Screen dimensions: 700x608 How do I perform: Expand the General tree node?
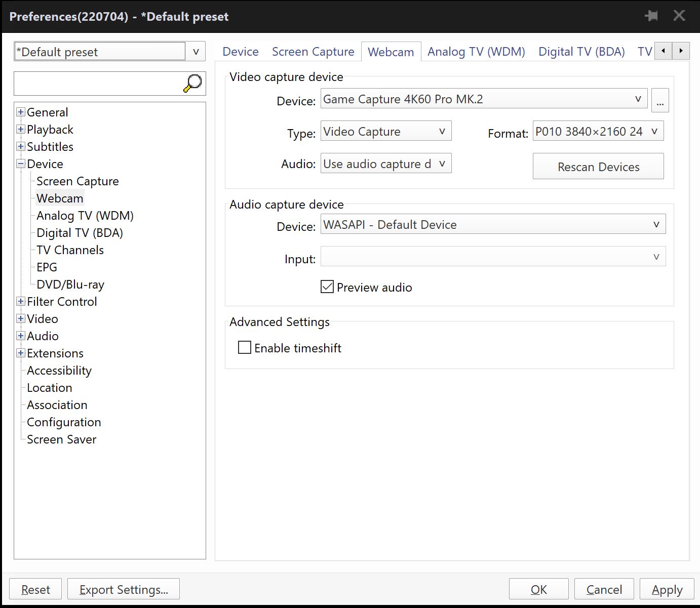(x=21, y=112)
